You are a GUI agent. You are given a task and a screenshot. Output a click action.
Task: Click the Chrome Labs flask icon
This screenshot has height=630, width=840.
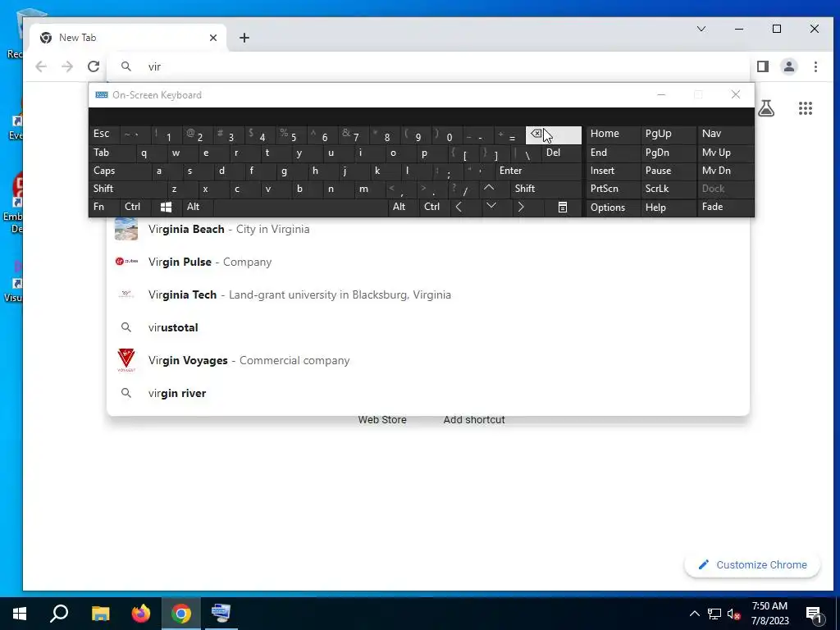click(766, 108)
